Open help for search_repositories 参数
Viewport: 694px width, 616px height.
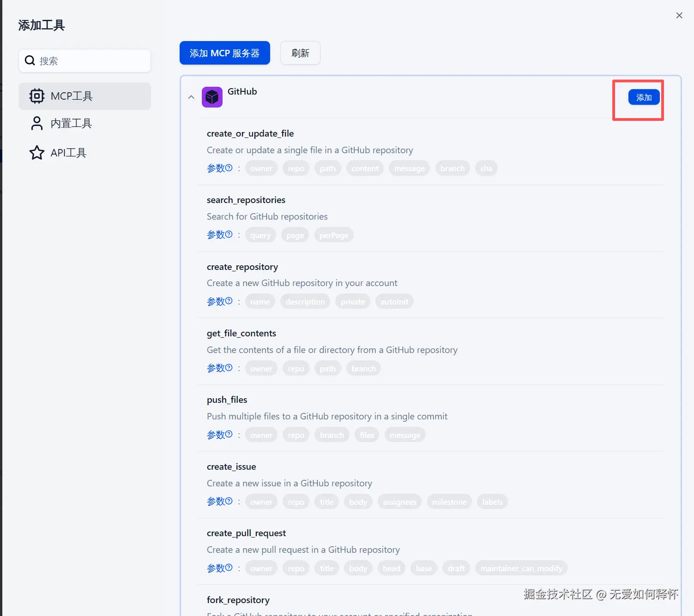[x=229, y=234]
